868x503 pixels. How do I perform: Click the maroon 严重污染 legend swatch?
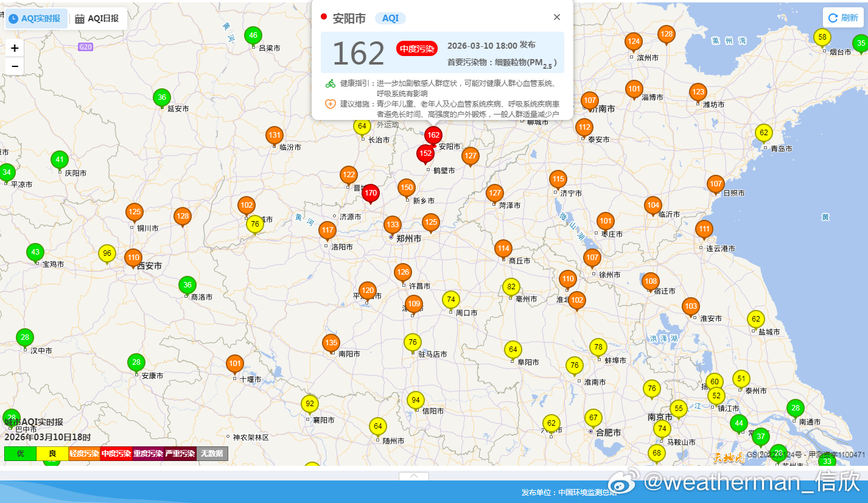tap(180, 454)
